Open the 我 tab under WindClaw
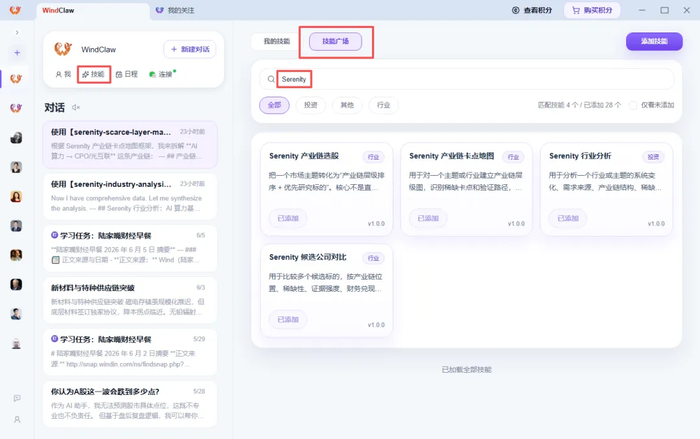 [x=63, y=74]
